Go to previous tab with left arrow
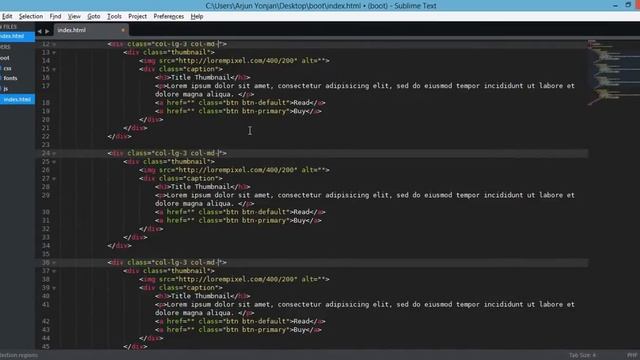This screenshot has width=640, height=360. (x=39, y=31)
